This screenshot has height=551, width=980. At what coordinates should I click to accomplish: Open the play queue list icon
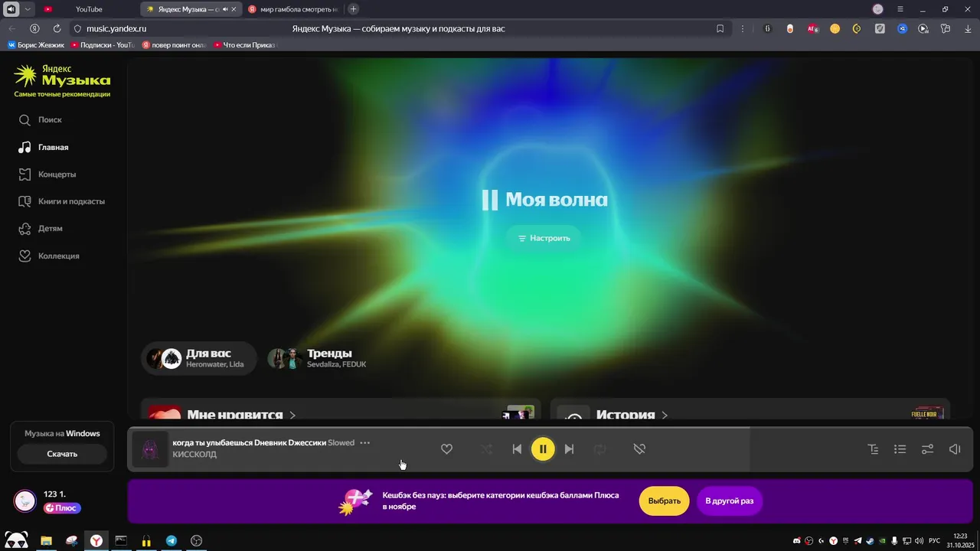point(900,449)
